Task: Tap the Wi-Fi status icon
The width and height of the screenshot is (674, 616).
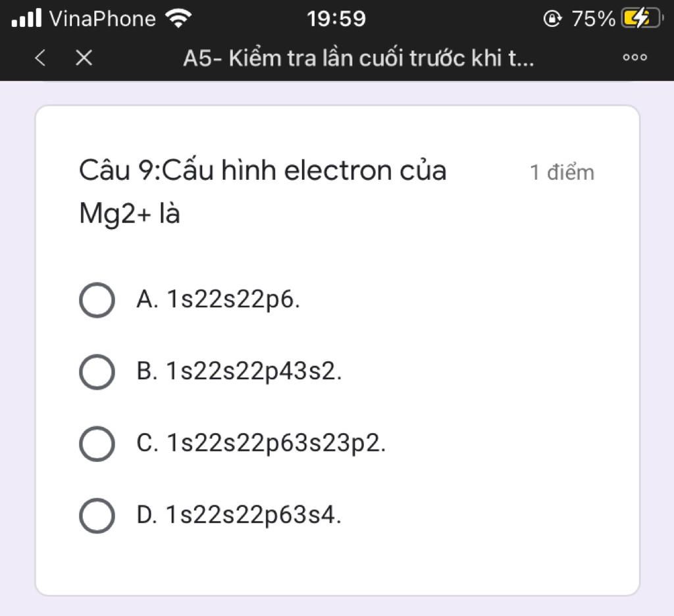Action: [179, 18]
